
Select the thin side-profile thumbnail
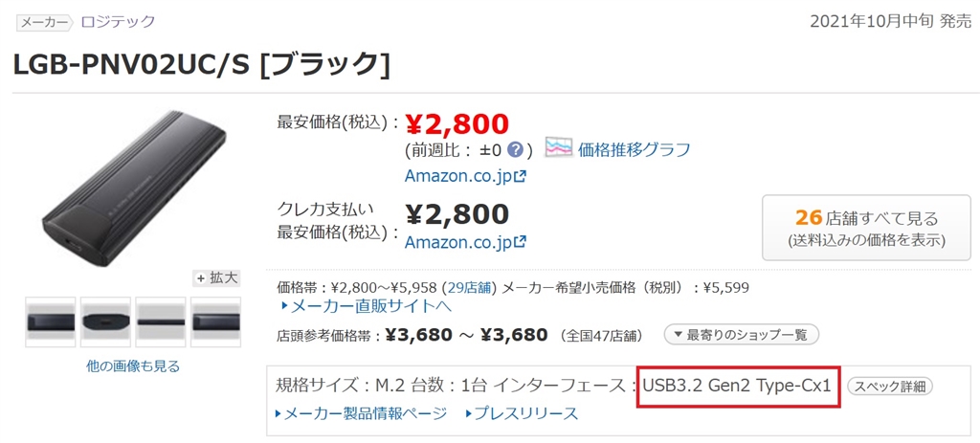(x=160, y=321)
